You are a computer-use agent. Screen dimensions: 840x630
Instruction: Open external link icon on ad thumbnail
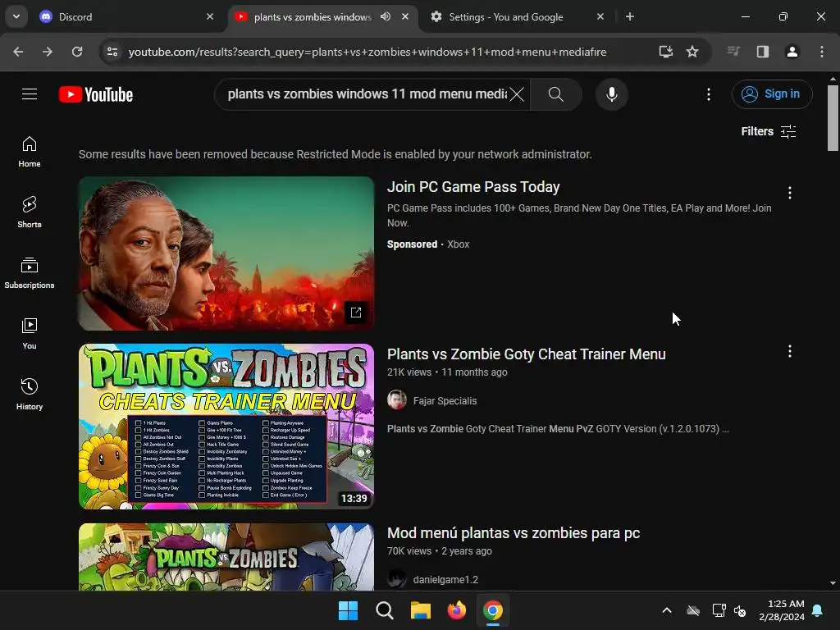click(356, 313)
